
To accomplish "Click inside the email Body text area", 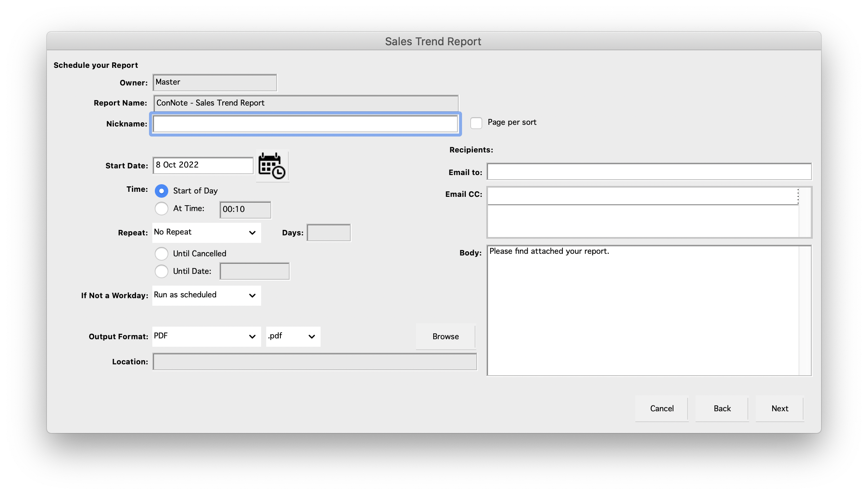I will [643, 310].
